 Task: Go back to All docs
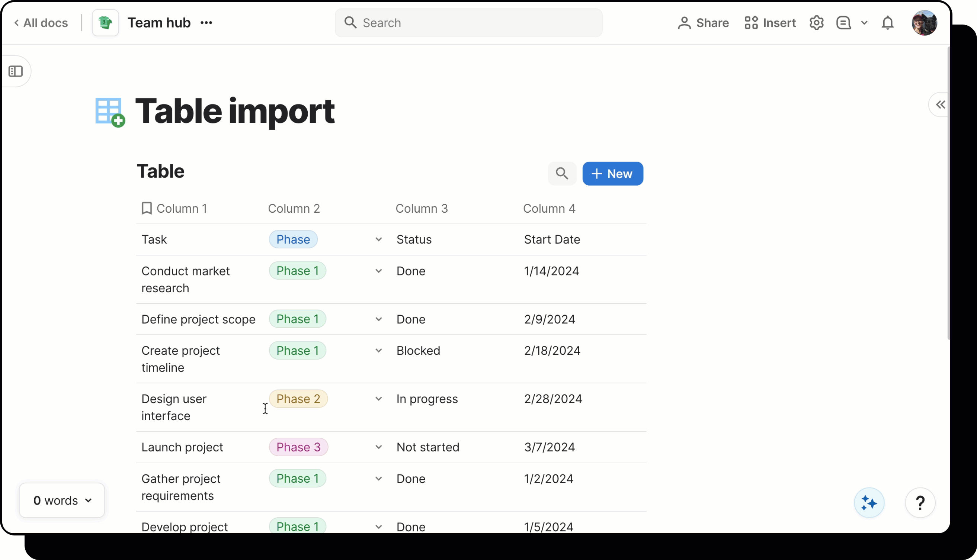click(x=41, y=23)
